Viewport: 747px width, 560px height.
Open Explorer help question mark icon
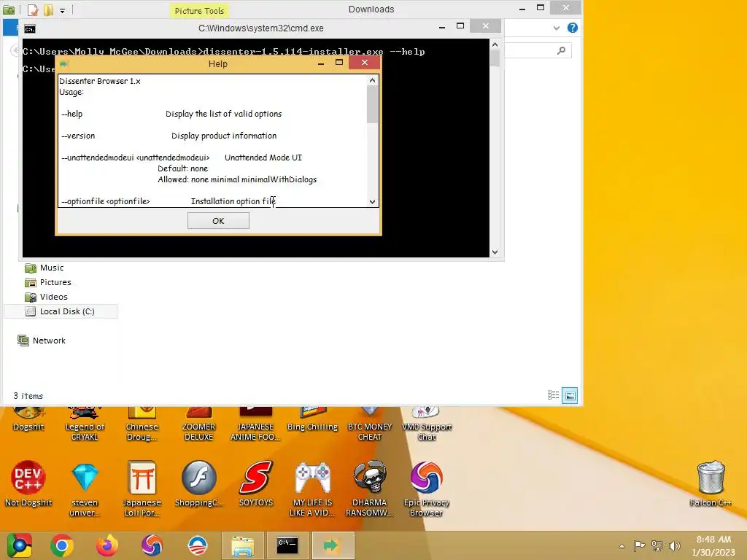click(x=573, y=28)
